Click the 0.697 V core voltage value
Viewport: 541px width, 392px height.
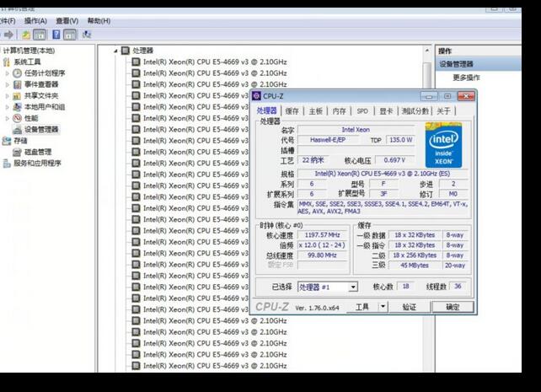pyautogui.click(x=394, y=160)
